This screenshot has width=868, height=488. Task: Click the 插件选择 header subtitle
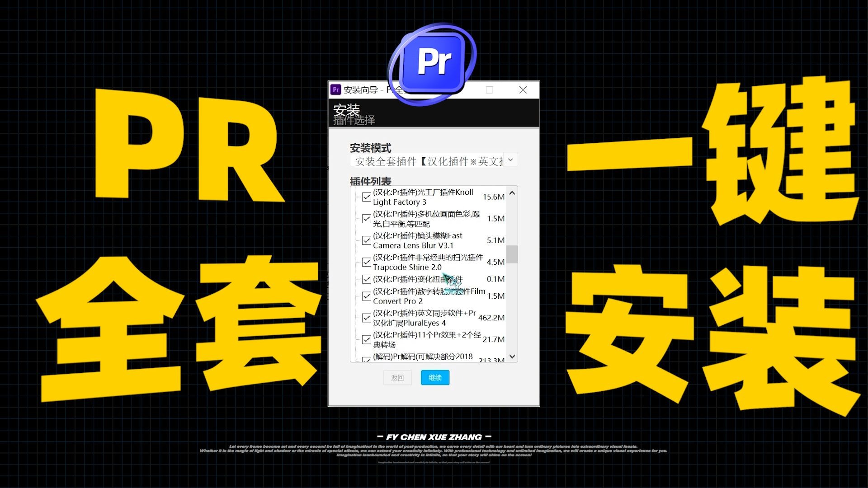[354, 120]
